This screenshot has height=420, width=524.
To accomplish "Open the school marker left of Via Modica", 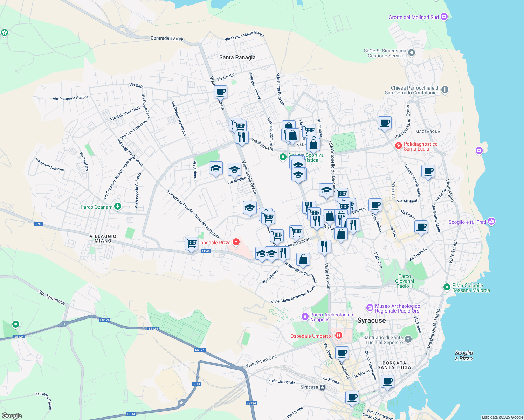I will tap(216, 168).
